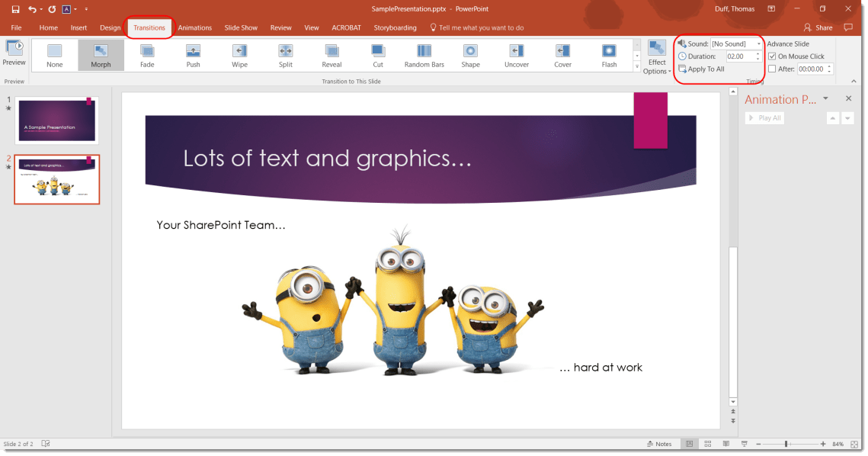The width and height of the screenshot is (868, 456).
Task: Select the Wipe transition
Action: [239, 55]
